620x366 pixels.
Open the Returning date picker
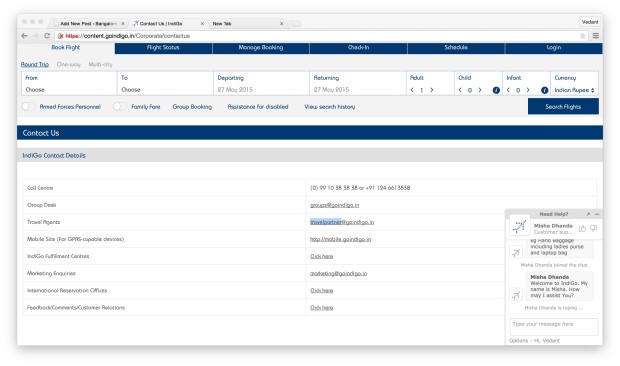pos(357,83)
